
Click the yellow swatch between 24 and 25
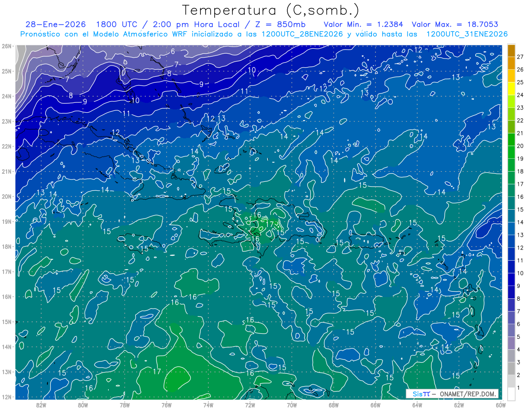pyautogui.click(x=511, y=89)
